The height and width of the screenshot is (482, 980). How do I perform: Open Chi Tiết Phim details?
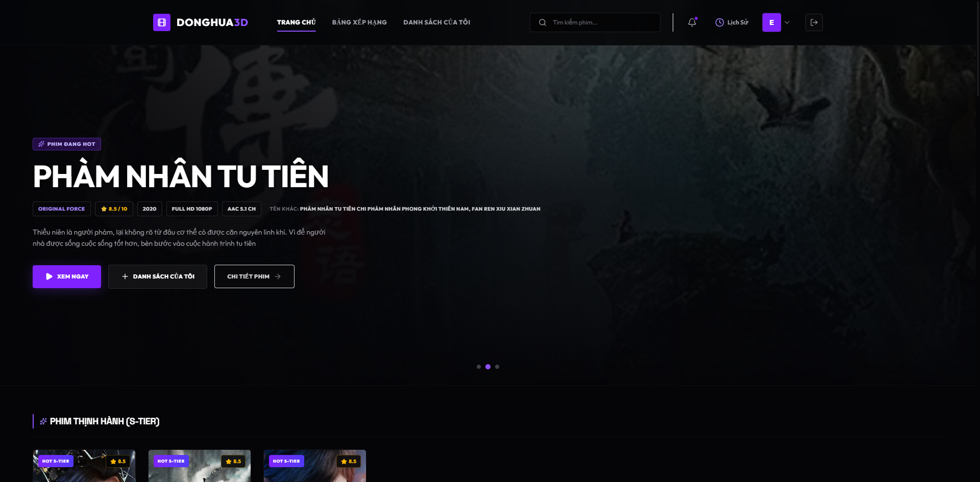point(254,276)
